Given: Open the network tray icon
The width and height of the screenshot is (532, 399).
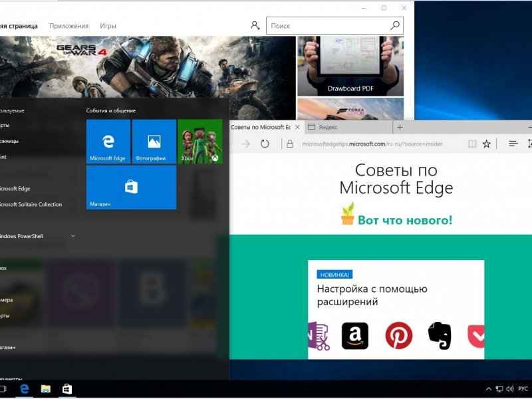Looking at the screenshot, I should point(499,389).
